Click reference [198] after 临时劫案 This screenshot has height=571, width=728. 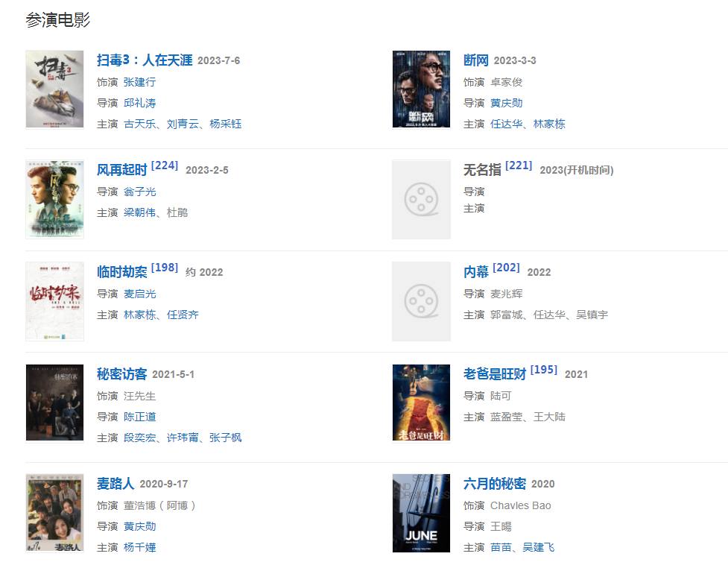point(165,267)
